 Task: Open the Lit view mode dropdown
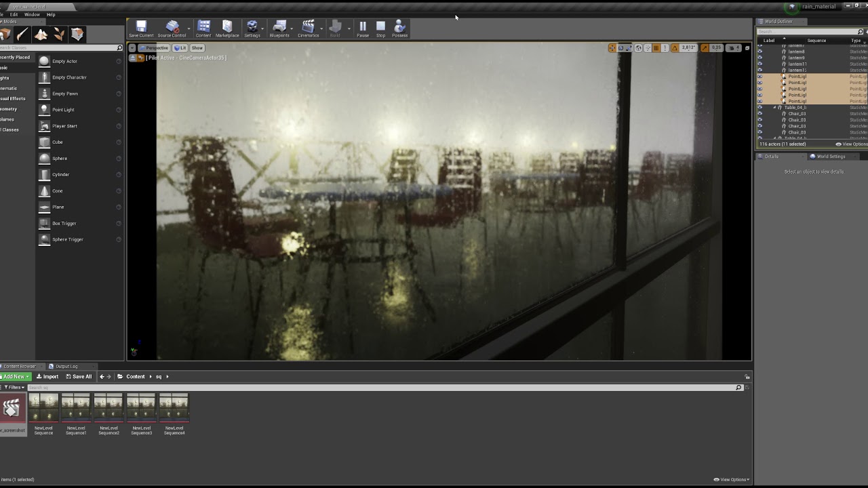[x=180, y=48]
